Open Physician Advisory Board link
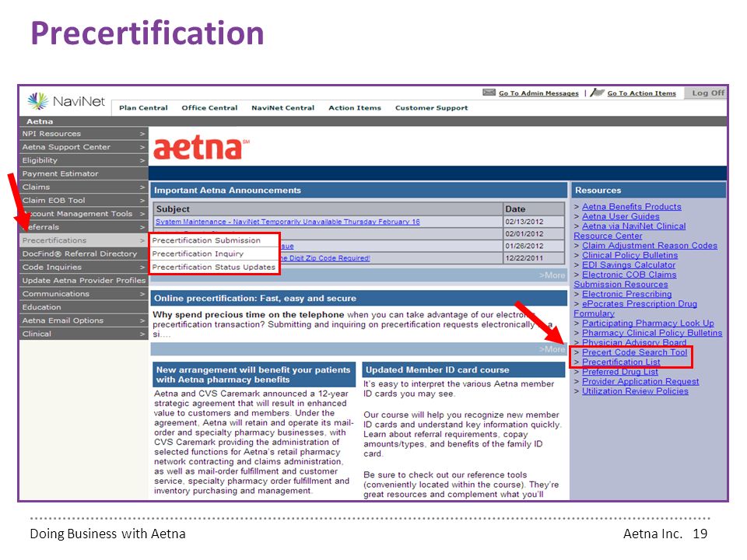This screenshot has width=747, height=560. point(634,342)
